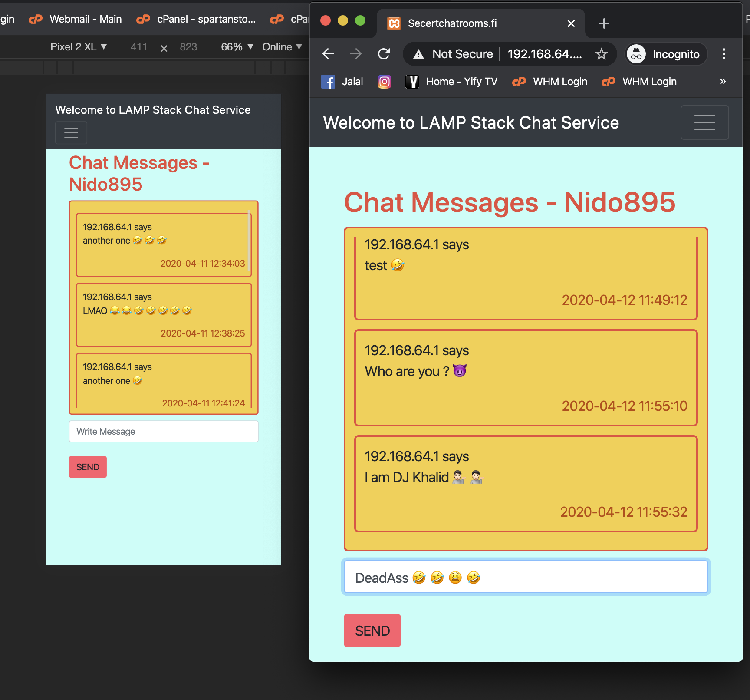This screenshot has height=700, width=750.
Task: Click the timestamp 2020-04-12 11:55:32
Action: tap(624, 512)
